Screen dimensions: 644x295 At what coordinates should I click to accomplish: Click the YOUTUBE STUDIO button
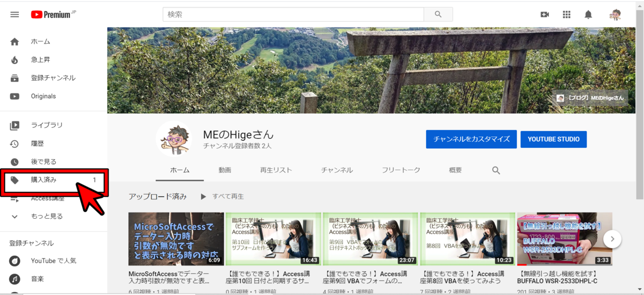[x=553, y=139]
